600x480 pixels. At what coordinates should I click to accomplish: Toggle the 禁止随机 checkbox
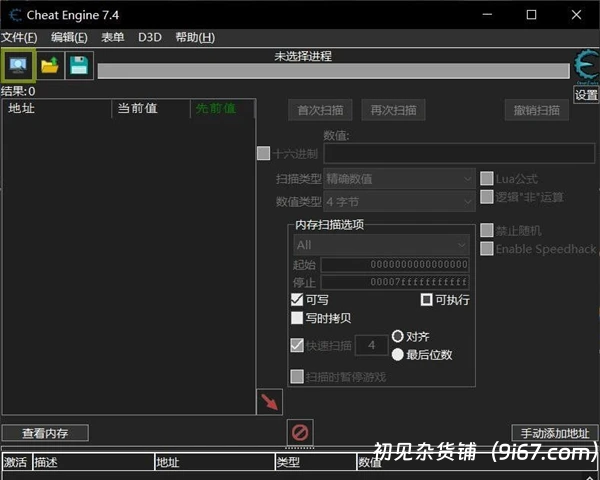pyautogui.click(x=486, y=230)
